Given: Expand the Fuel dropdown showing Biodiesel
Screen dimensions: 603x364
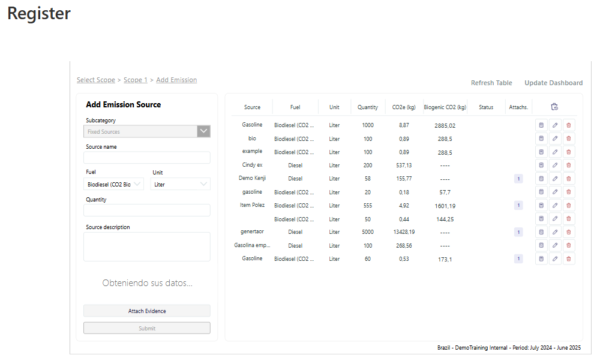Looking at the screenshot, I should point(113,184).
